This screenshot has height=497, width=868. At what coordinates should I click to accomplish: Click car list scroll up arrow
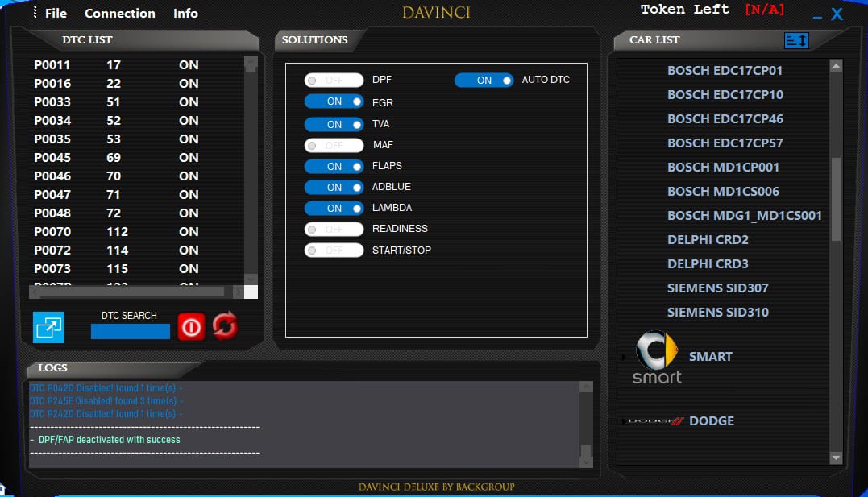pos(836,66)
